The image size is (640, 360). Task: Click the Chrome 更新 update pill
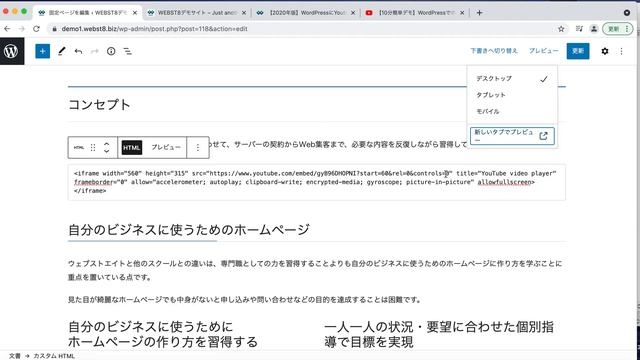(618, 29)
